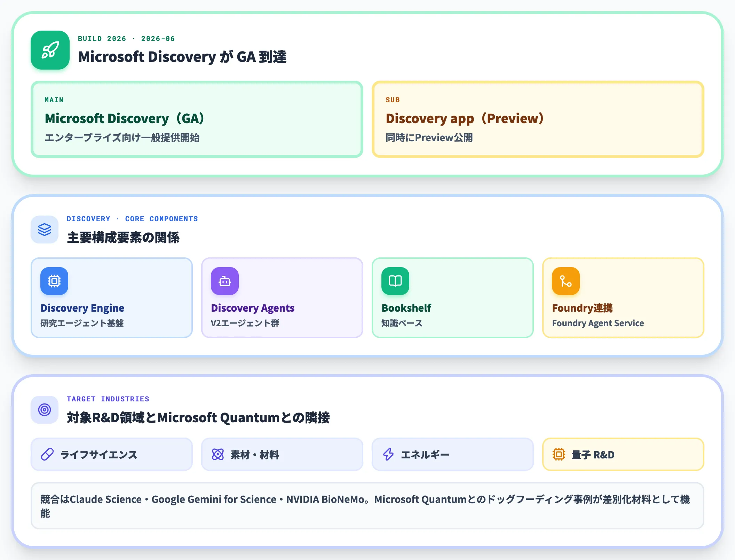Open the Microsoft Discovery（GA）main card
This screenshot has width=735, height=560.
(197, 119)
